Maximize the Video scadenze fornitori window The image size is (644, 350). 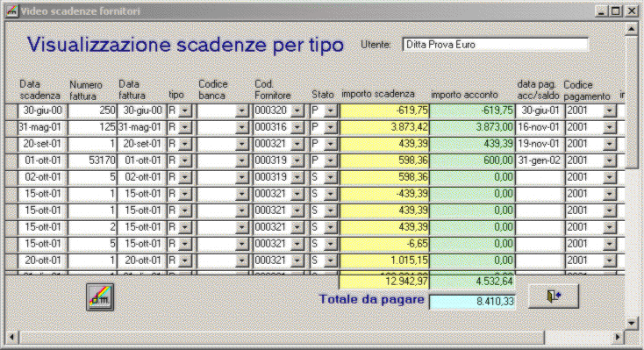[616, 11]
